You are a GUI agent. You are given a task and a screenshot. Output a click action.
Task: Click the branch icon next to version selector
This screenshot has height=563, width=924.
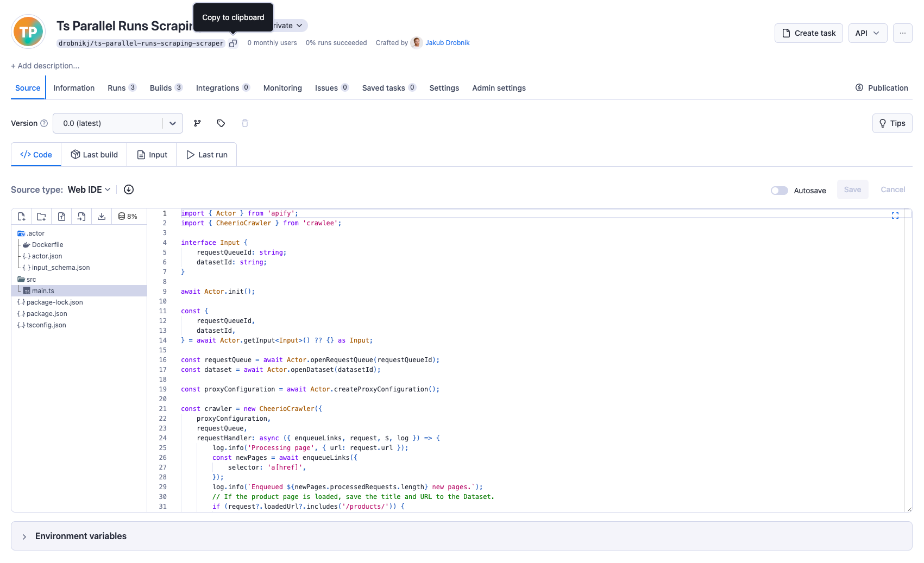(197, 123)
